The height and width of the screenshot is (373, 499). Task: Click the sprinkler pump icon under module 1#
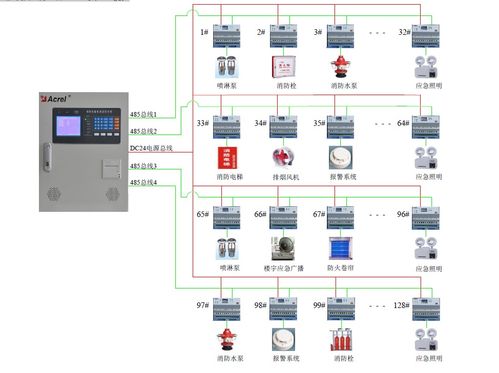(x=227, y=67)
